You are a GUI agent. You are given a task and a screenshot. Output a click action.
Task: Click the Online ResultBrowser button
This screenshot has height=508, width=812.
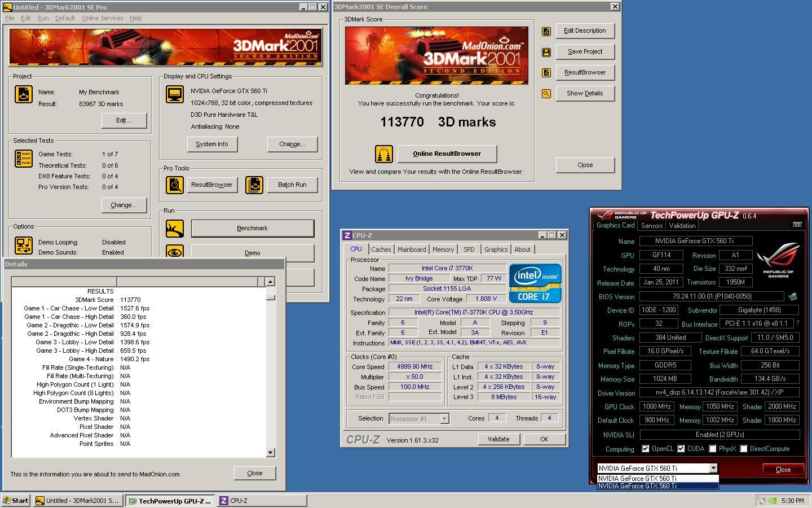[x=447, y=154]
